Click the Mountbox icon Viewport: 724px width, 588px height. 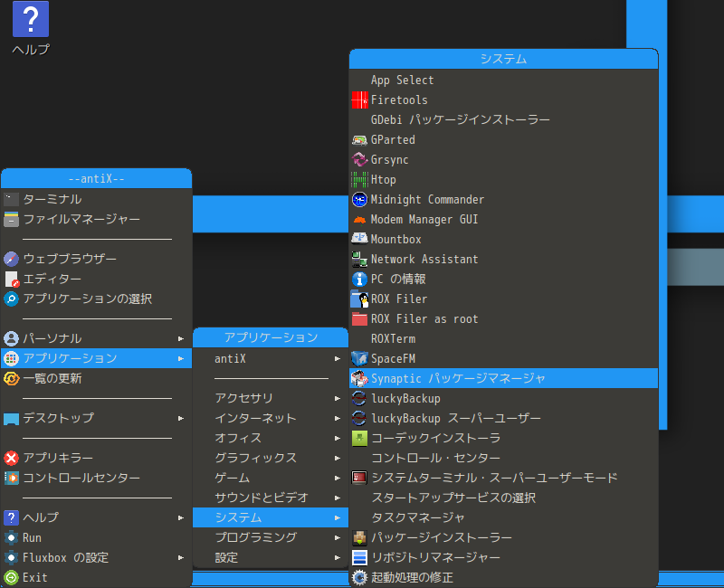coord(359,239)
